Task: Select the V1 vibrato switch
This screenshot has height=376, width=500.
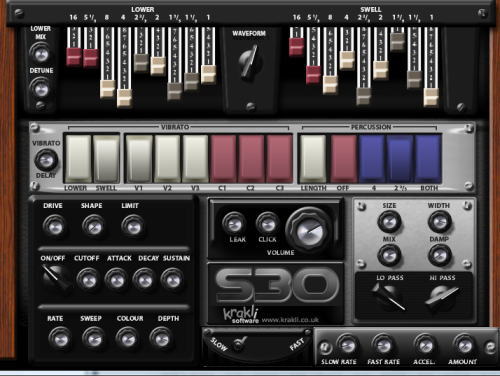Action: 139,159
